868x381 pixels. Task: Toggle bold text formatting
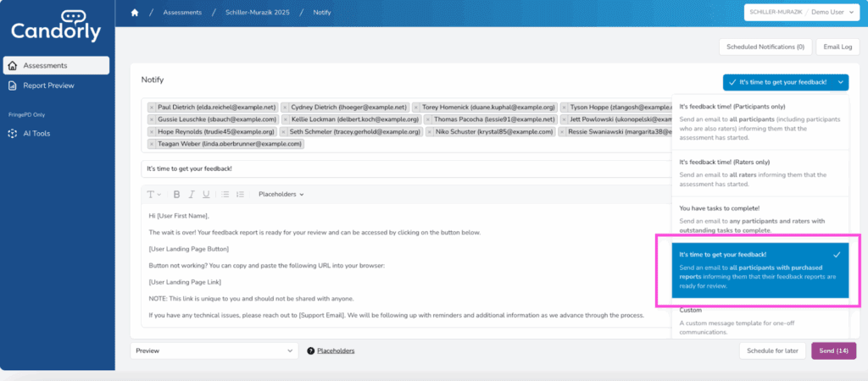(x=177, y=194)
